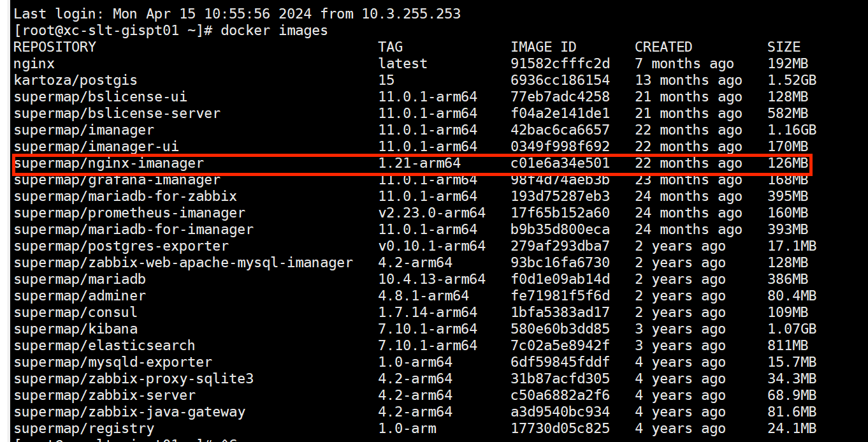The width and height of the screenshot is (868, 442).
Task: Click image ID c01e6a34e501
Action: tap(560, 163)
